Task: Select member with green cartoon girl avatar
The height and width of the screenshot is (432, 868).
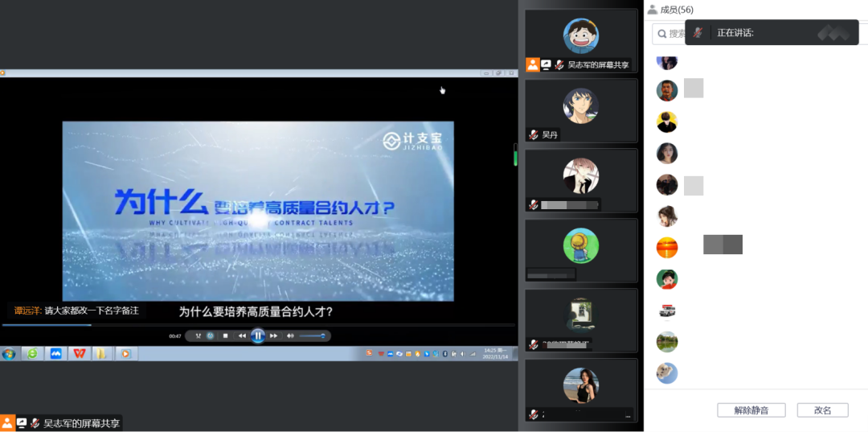Action: pyautogui.click(x=667, y=278)
